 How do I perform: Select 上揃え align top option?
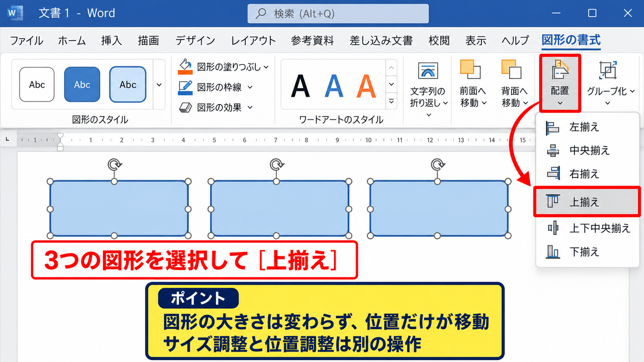pos(587,202)
